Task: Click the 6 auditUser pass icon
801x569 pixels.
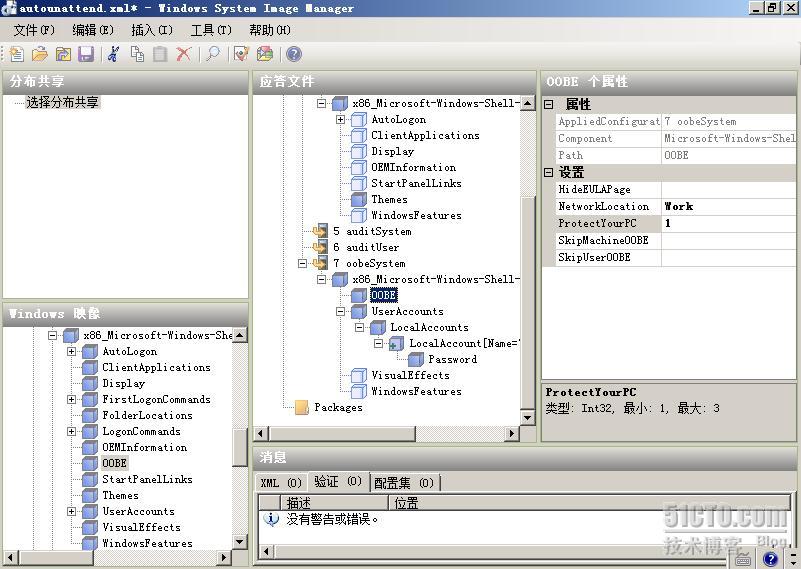Action: click(320, 247)
